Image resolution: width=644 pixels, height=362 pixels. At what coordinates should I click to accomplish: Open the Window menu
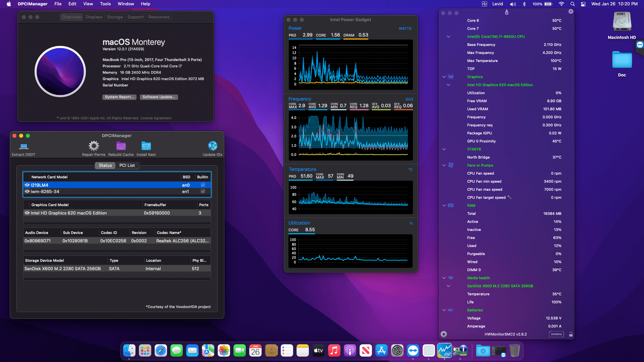pyautogui.click(x=126, y=4)
